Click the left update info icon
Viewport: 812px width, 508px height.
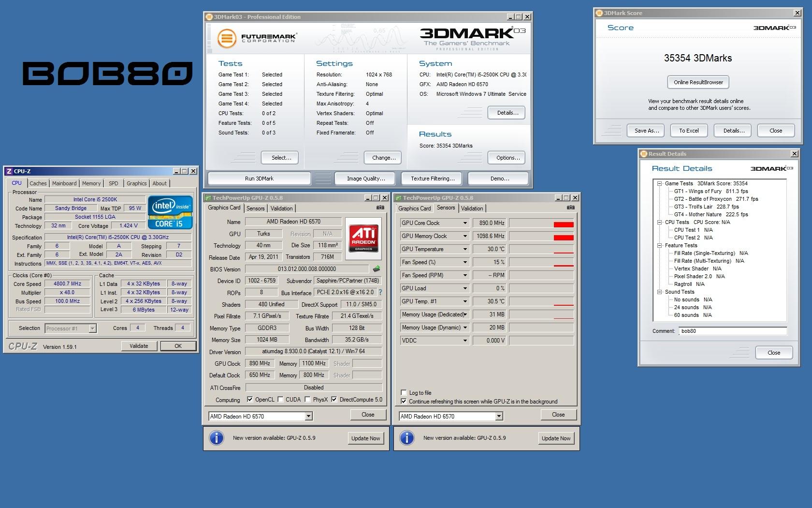216,438
